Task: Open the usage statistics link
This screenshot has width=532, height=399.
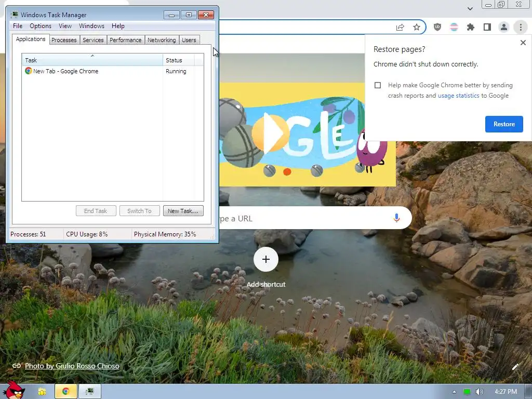Action: coord(458,96)
